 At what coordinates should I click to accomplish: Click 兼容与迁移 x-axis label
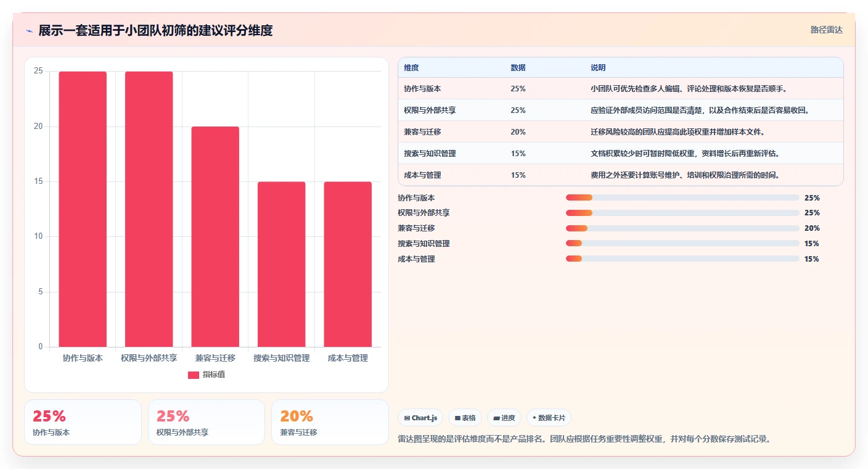[x=215, y=358]
